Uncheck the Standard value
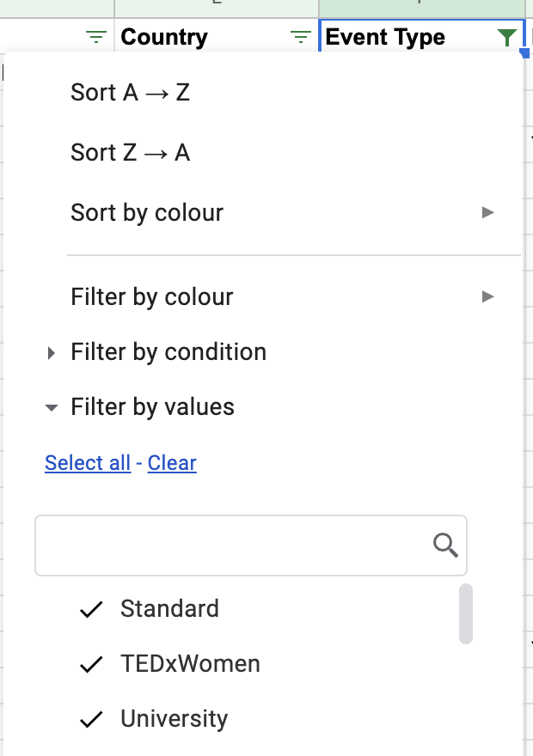533x756 pixels. coord(91,609)
